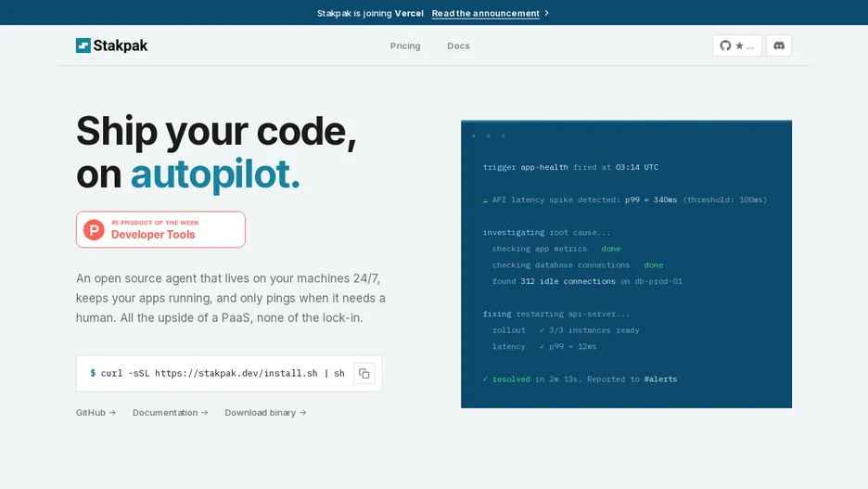
Task: Click the Developer Tools badge text
Action: point(153,235)
